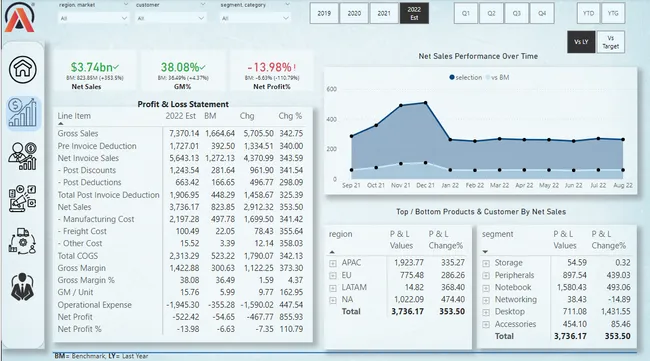This screenshot has height=361, width=650.
Task: Click the sort arrow under segment header
Action: 485,252
